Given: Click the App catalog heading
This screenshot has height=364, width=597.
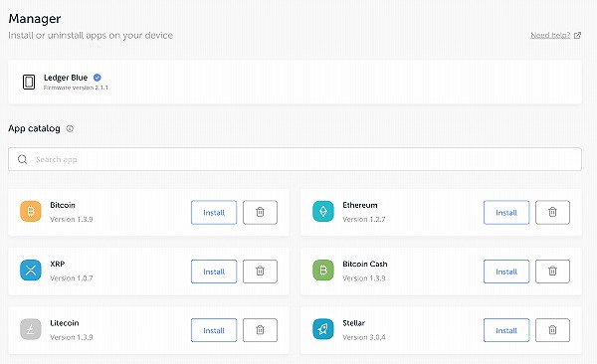Looking at the screenshot, I should (34, 128).
